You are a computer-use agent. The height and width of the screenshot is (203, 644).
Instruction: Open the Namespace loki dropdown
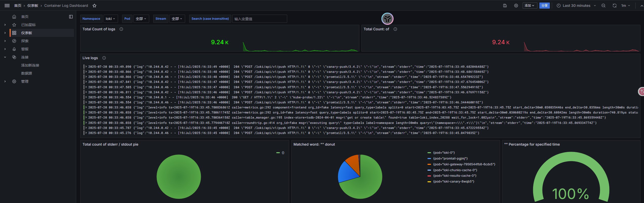[x=110, y=19]
